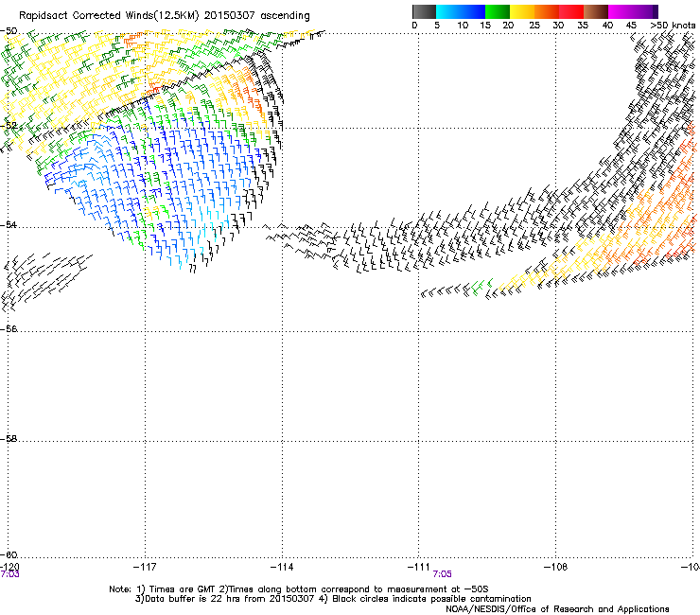The height and width of the screenshot is (615, 700).
Task: Click the longitude label '-108'
Action: point(556,567)
